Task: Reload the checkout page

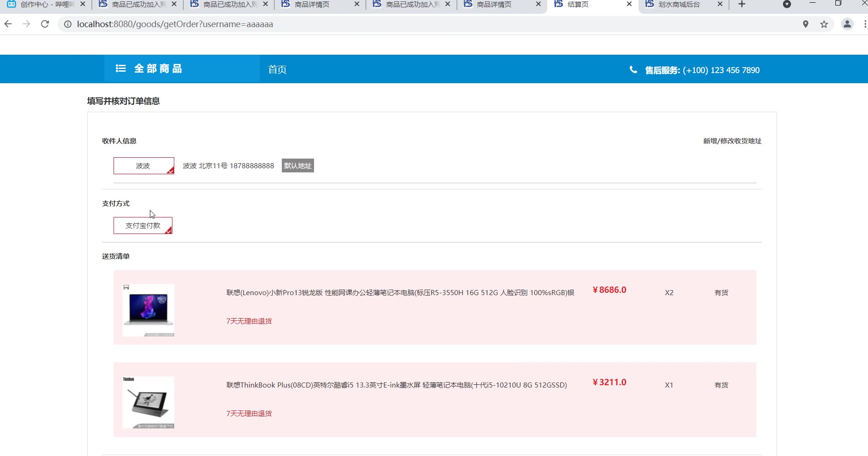Action: click(45, 24)
